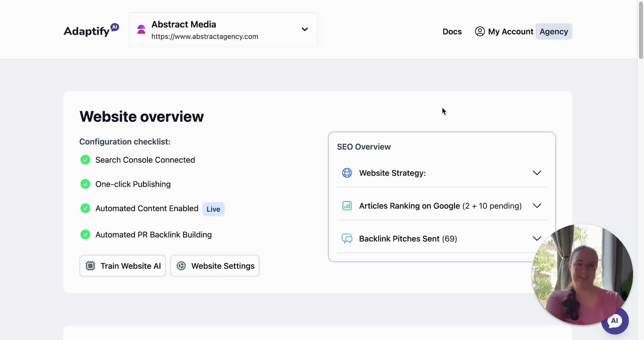Expand Articles Ranking on Google section
This screenshot has height=340, width=644.
click(x=536, y=206)
